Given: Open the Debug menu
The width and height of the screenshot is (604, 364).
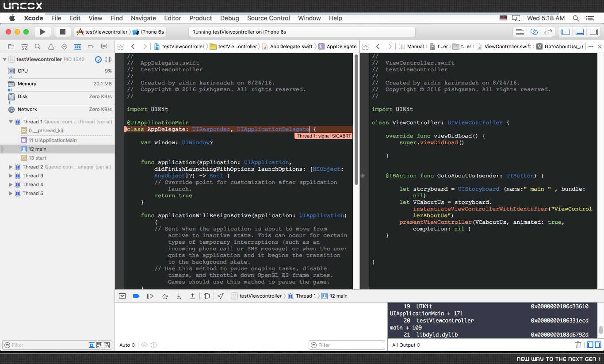Looking at the screenshot, I should pos(229,18).
